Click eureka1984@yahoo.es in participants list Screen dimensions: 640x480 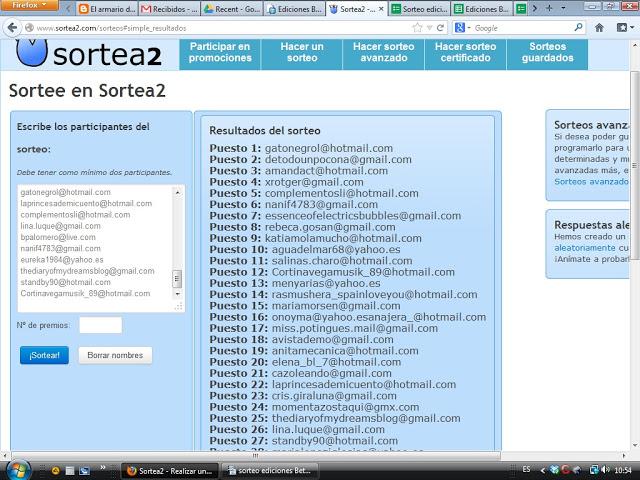point(62,260)
